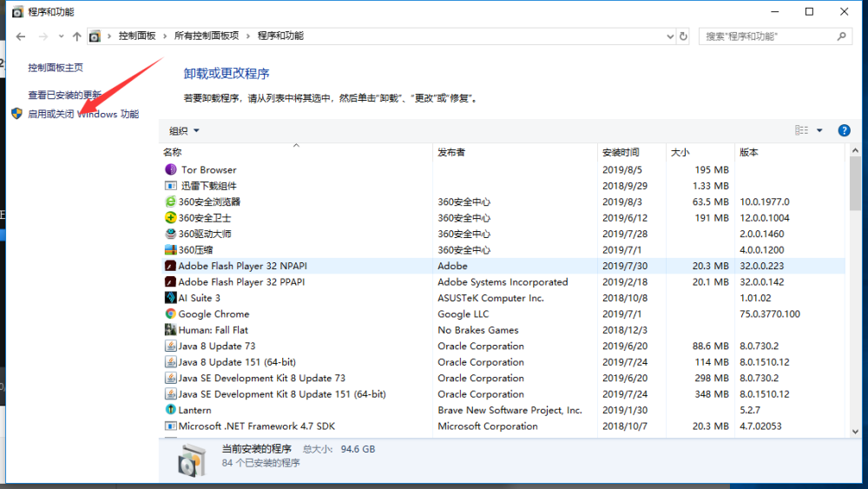Click publisher Google LLC
The width and height of the screenshot is (868, 489).
click(x=463, y=314)
